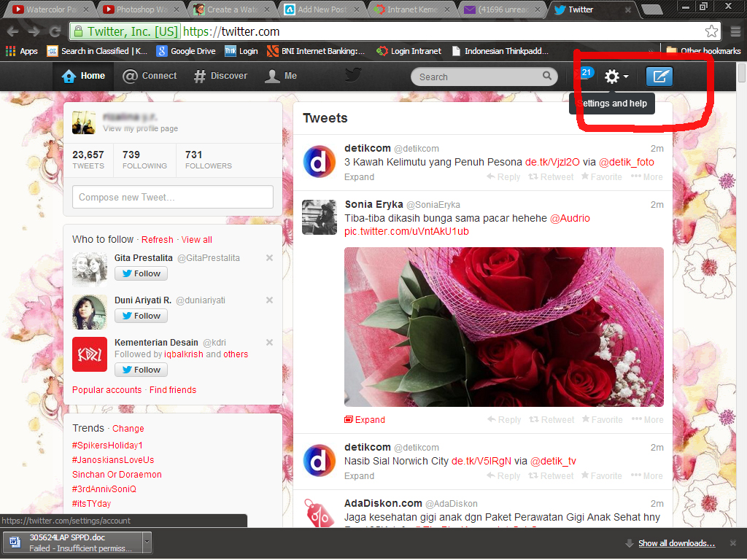Open View my profile page link

141,128
